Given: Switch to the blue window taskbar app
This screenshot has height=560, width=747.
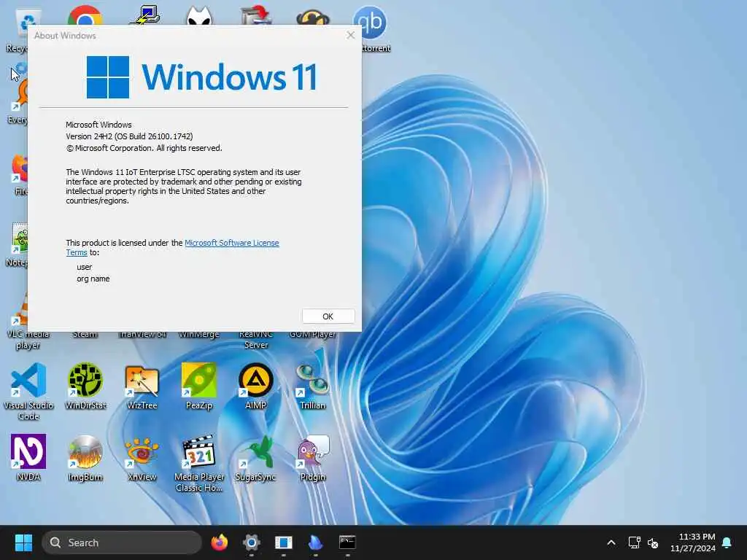Looking at the screenshot, I should tap(284, 542).
